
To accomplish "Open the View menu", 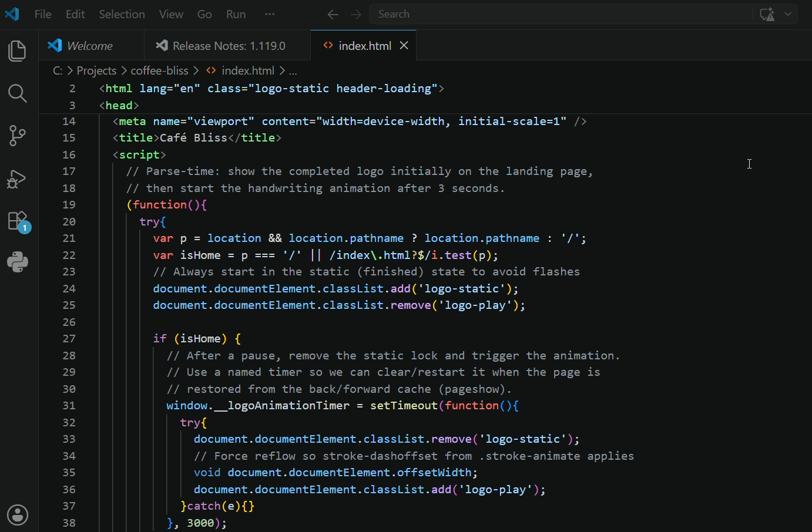I will point(171,14).
